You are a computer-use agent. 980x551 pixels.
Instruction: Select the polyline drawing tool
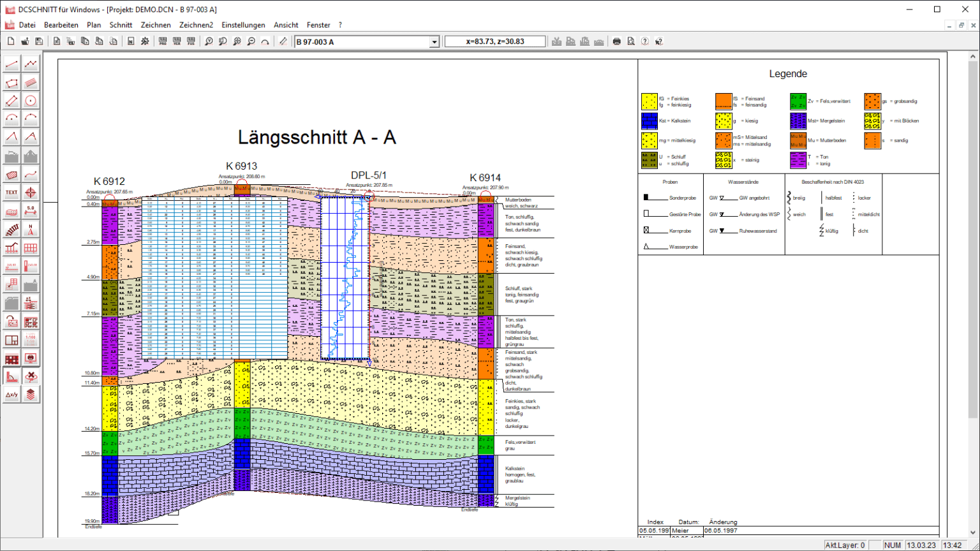[31, 64]
